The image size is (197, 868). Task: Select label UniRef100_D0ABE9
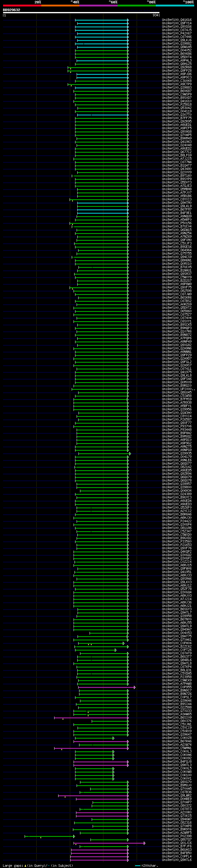[x=176, y=799]
